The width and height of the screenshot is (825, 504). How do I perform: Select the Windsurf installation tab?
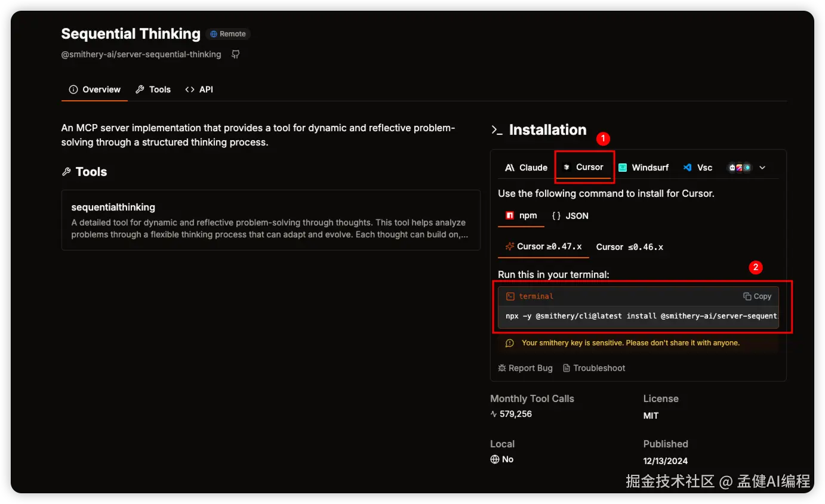(643, 168)
